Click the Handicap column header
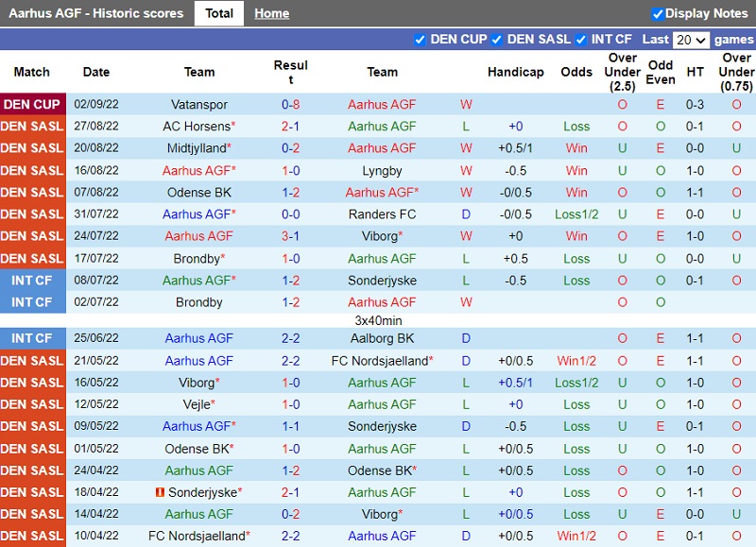This screenshot has width=756, height=547. click(x=515, y=72)
